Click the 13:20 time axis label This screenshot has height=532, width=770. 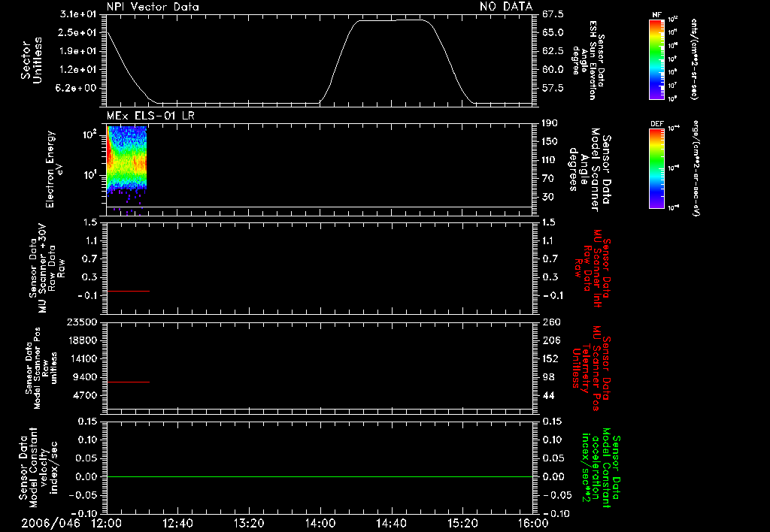pos(249,523)
